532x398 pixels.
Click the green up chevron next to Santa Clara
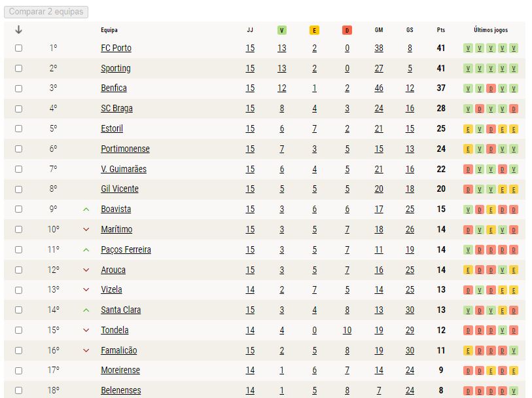(86, 310)
